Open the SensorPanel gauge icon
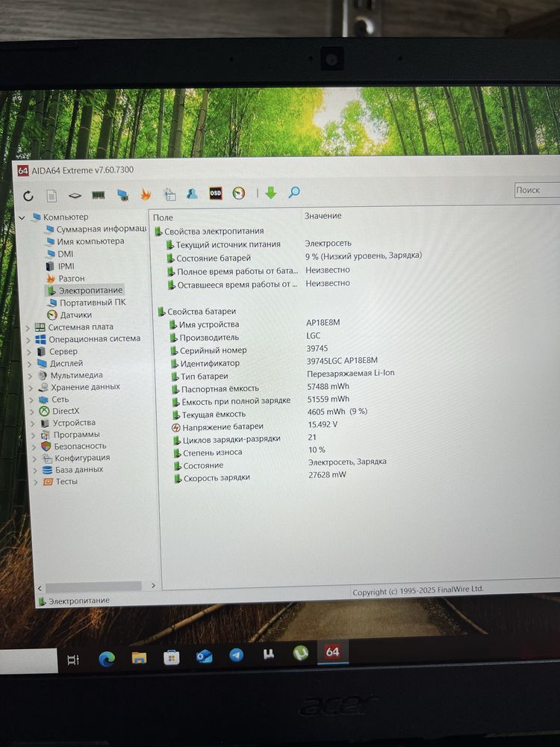Image resolution: width=560 pixels, height=747 pixels. [239, 193]
